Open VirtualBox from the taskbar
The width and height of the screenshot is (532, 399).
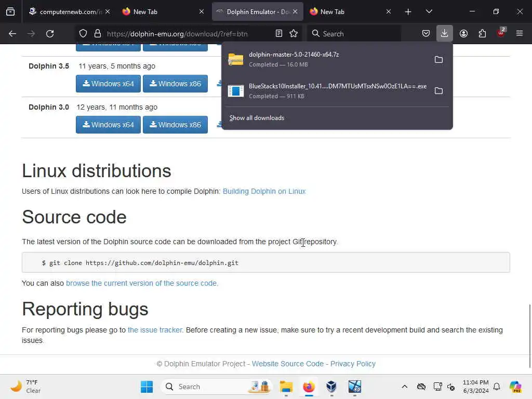click(x=331, y=387)
